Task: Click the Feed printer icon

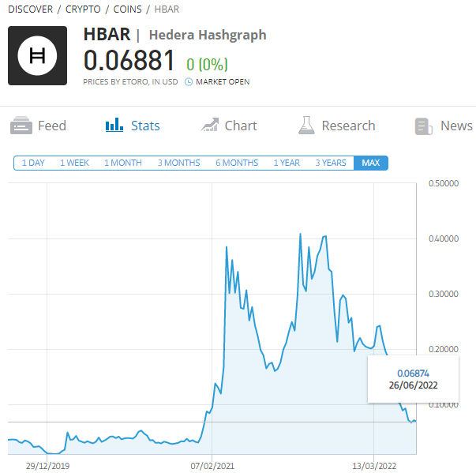Action: [21, 125]
